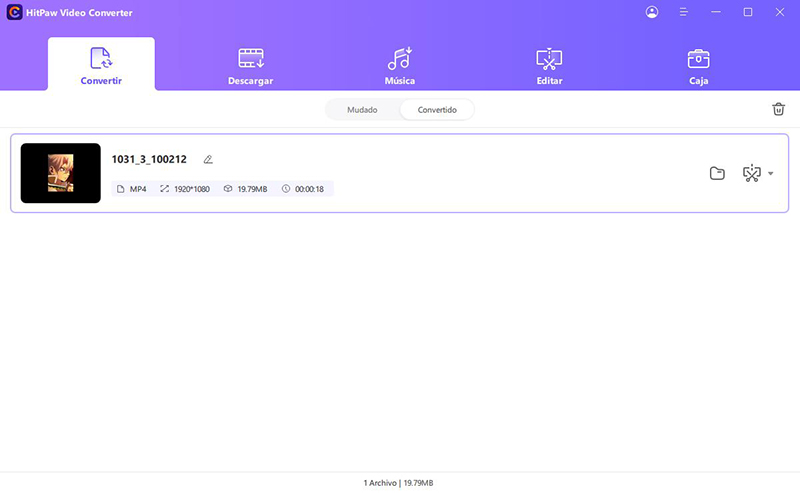The image size is (800, 493).
Task: Maximize the HitPaw Video Converter window
Action: pyautogui.click(x=748, y=12)
